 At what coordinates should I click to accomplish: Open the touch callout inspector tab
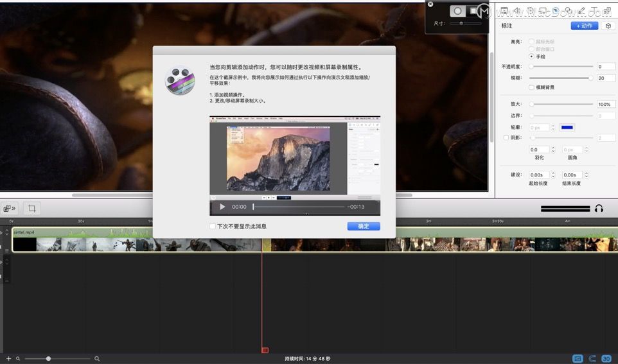click(569, 11)
